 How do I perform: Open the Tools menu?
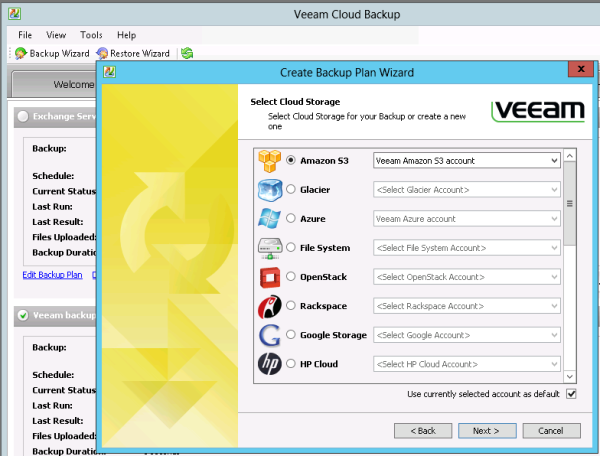(91, 35)
